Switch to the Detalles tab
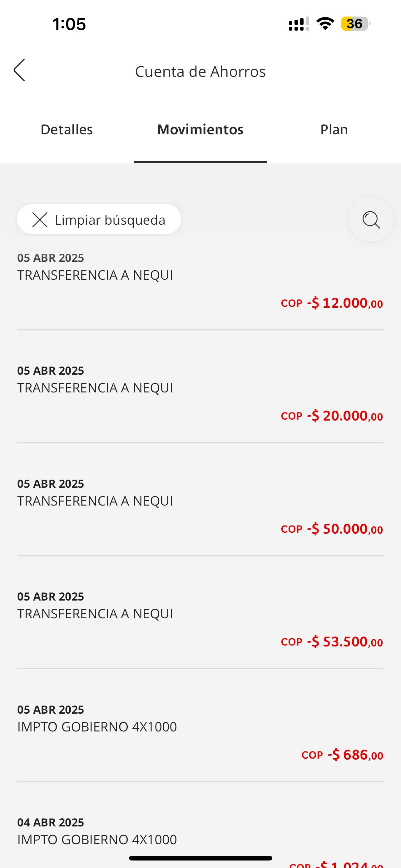This screenshot has width=401, height=868. [x=67, y=130]
